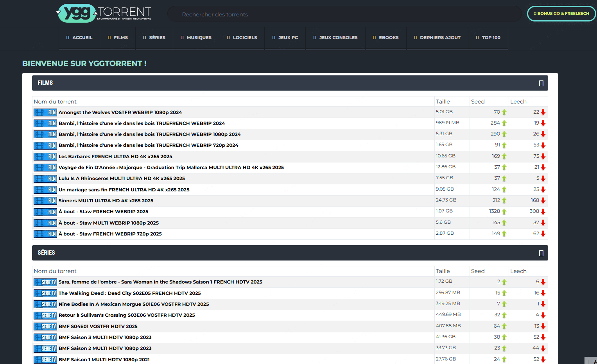Sort the torrents by the Seed column
Image resolution: width=597 pixels, height=364 pixels.
478,101
